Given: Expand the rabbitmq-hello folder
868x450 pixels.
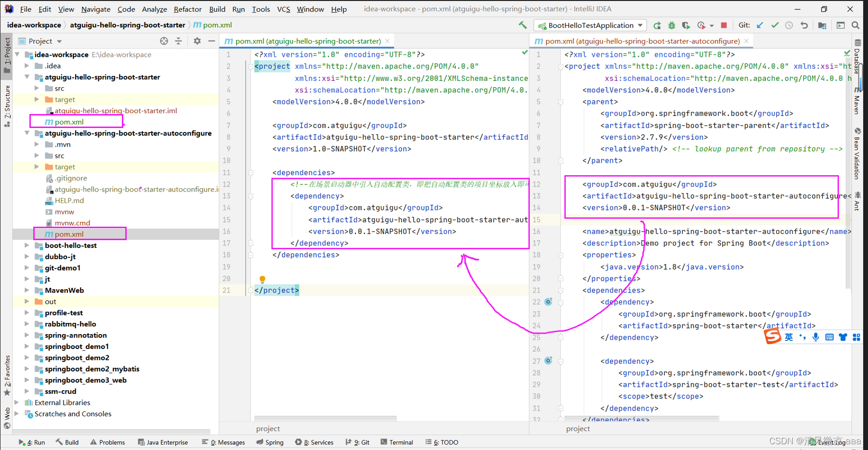Looking at the screenshot, I should [x=27, y=324].
